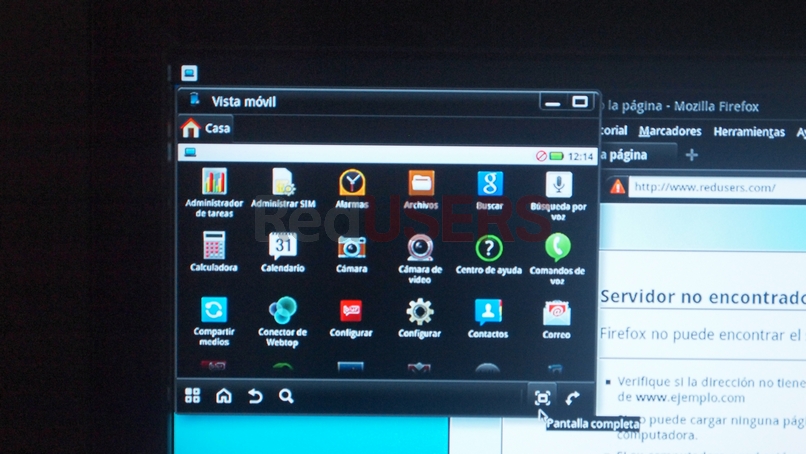Open Administrador de tareas app
The image size is (806, 454).
coord(214,192)
